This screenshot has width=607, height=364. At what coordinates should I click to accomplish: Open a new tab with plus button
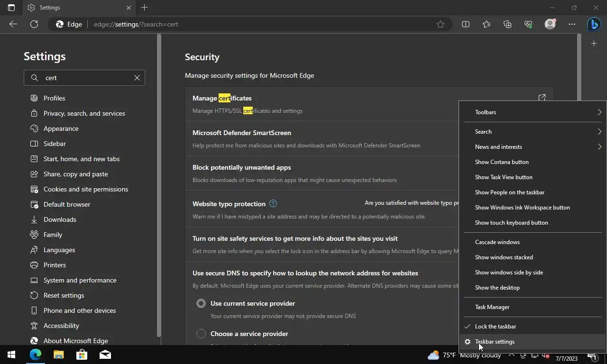[145, 8]
